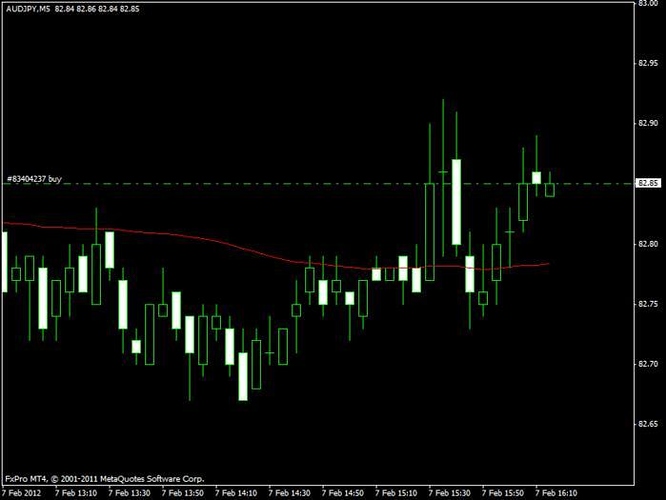Click the 7 Feb 14:10 time label
The image size is (666, 500).
click(x=236, y=493)
